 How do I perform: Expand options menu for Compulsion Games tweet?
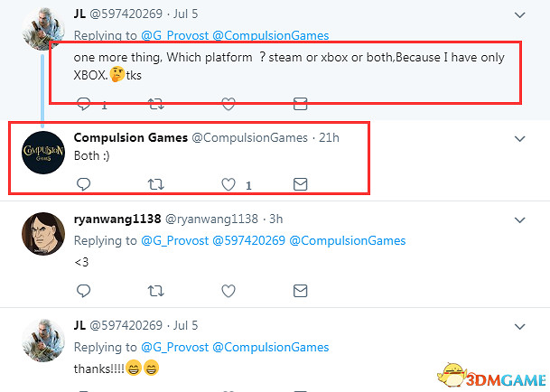click(x=520, y=138)
